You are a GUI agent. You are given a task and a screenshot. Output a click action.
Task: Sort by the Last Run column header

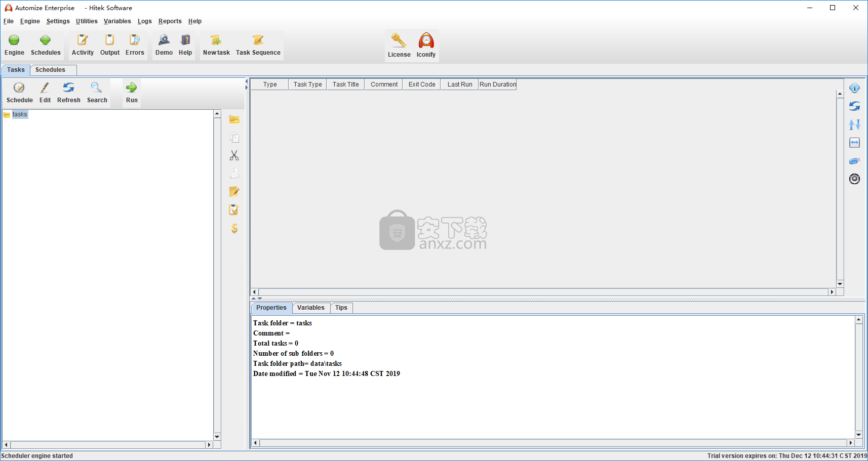pos(460,85)
